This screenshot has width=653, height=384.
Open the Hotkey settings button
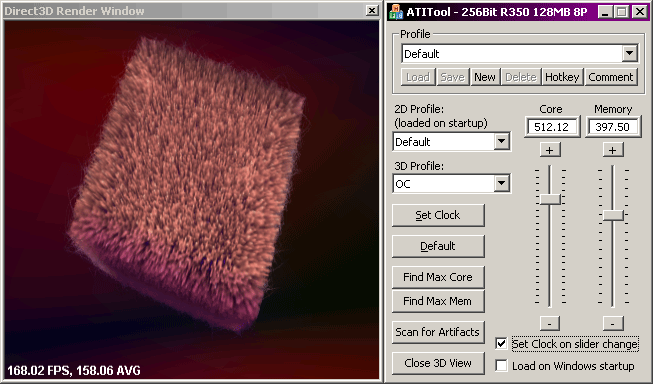(562, 77)
